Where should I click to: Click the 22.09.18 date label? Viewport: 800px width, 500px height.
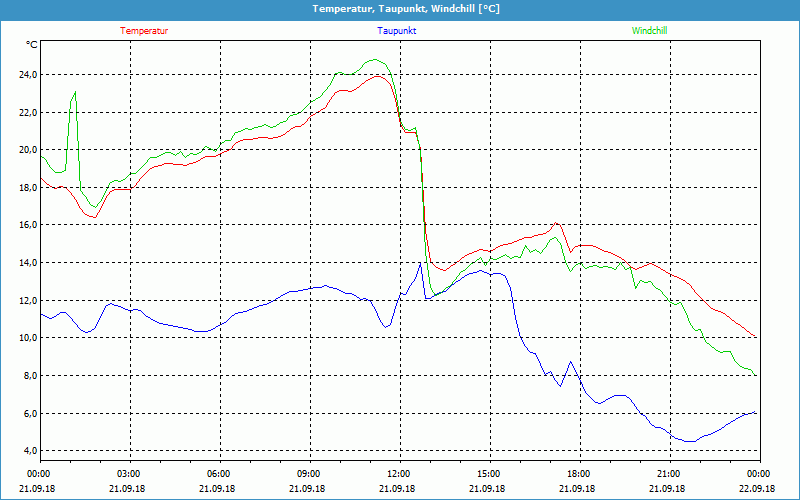pos(759,488)
